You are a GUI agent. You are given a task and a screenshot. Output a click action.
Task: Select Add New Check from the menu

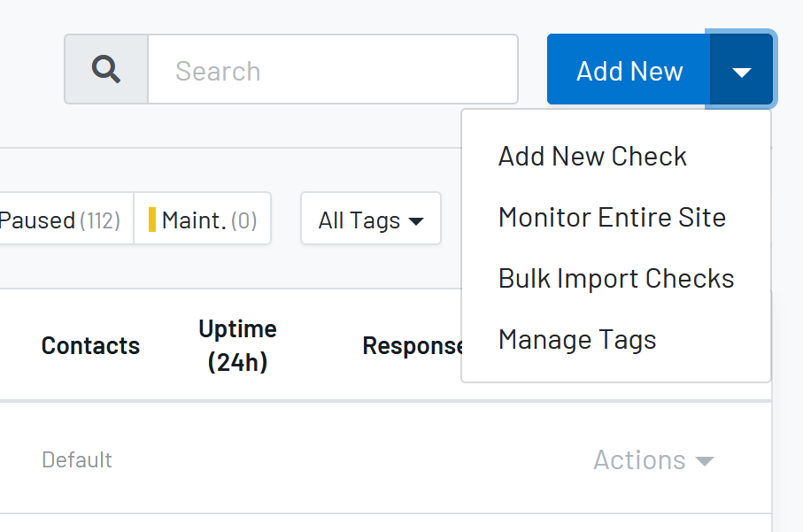(592, 156)
